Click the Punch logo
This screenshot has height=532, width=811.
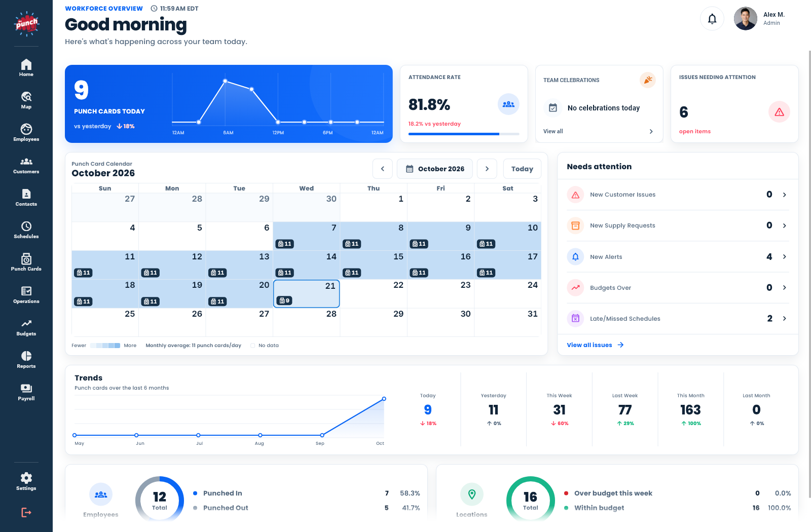click(26, 23)
